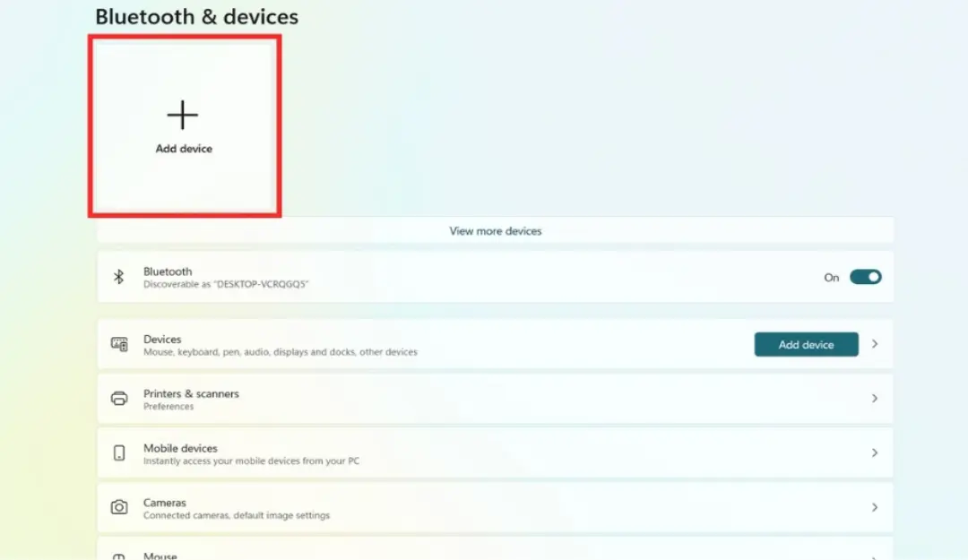Screen dimensions: 968x560
Task: Click the teal Add device button
Action: (806, 345)
